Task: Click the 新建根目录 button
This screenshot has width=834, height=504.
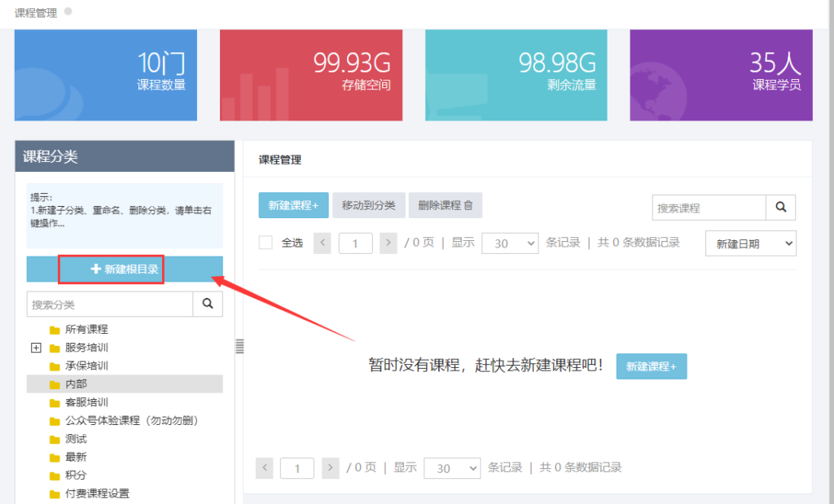Action: [x=125, y=269]
